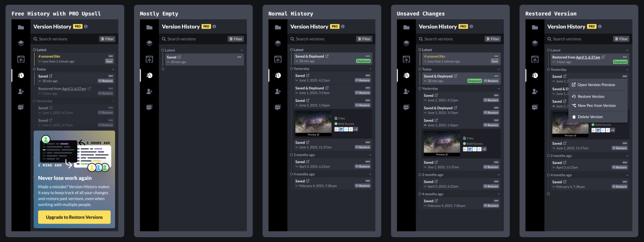Screen dimensions: 644x242
Task: Click the Save button in Unsaved Changes panel
Action: (x=495, y=61)
